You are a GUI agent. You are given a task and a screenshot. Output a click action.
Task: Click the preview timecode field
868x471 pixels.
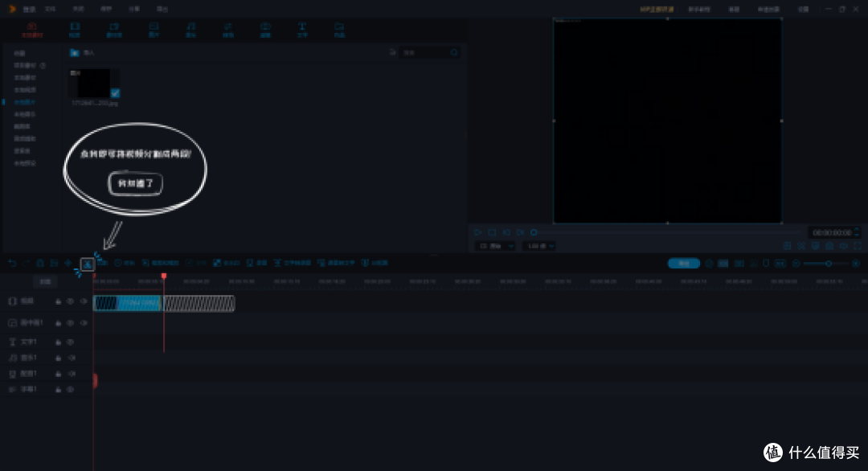(832, 232)
